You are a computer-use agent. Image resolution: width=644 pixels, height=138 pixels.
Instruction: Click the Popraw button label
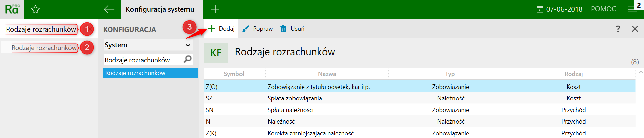[x=263, y=29]
